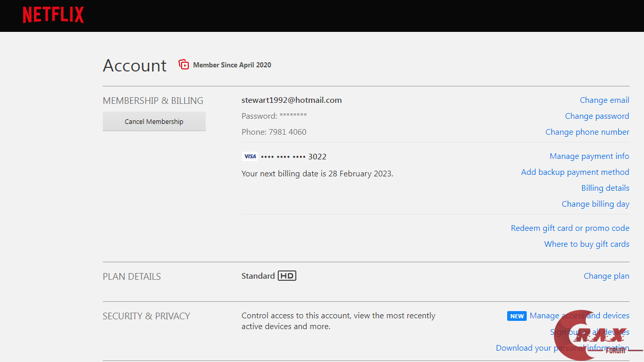This screenshot has height=362, width=644.
Task: Click the next billing date text
Action: [317, 174]
